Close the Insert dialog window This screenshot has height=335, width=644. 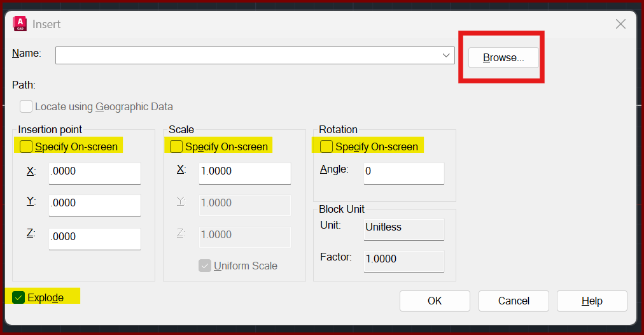621,24
